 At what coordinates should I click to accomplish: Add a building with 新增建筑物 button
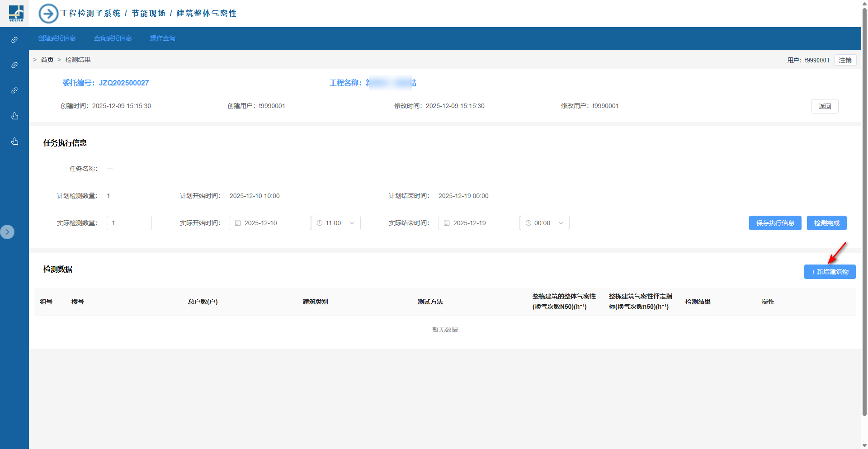point(830,272)
